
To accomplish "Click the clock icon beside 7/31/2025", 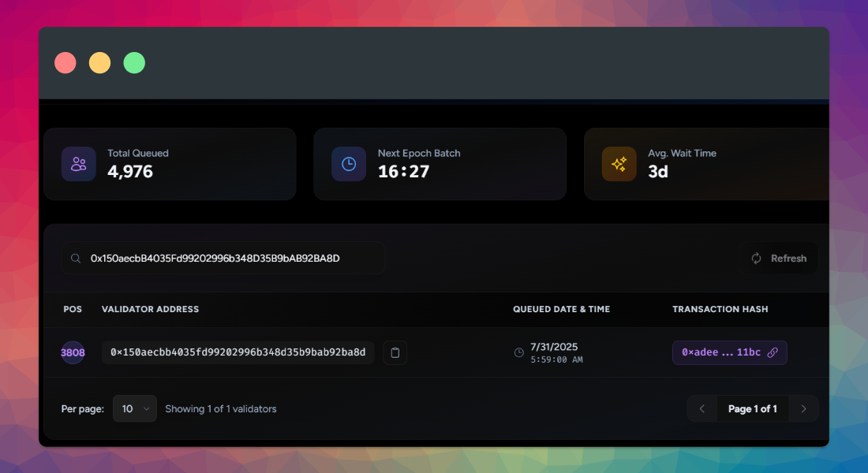I will [518, 352].
